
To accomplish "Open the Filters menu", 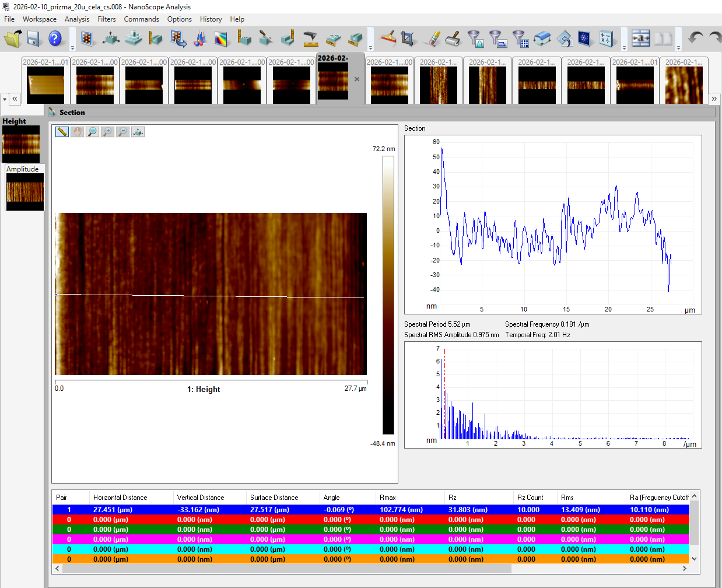I will (x=106, y=19).
